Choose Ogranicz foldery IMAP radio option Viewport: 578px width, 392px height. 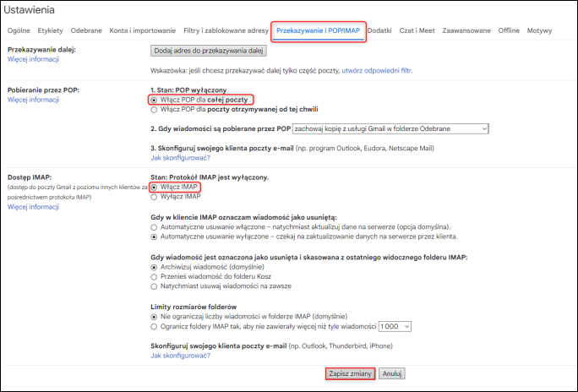(154, 326)
